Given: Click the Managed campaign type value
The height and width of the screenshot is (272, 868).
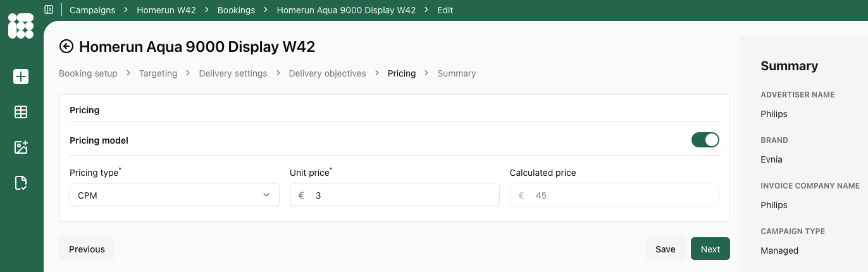Looking at the screenshot, I should tap(779, 250).
